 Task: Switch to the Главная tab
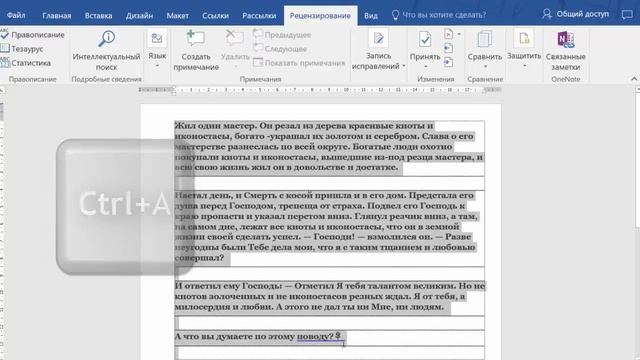(x=57, y=16)
